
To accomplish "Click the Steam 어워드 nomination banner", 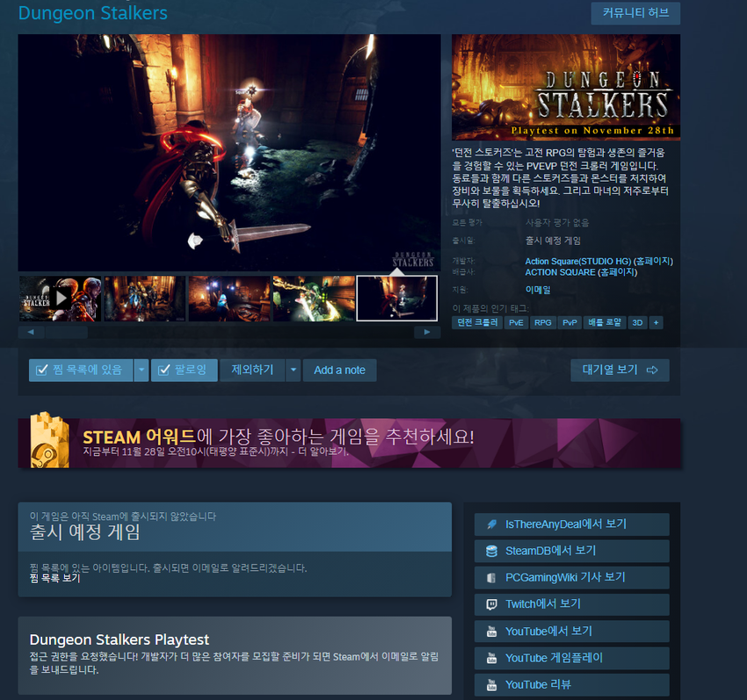I will coord(349,443).
